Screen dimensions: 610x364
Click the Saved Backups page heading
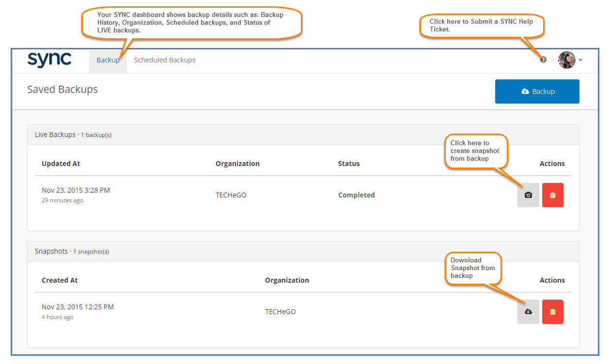tap(63, 90)
